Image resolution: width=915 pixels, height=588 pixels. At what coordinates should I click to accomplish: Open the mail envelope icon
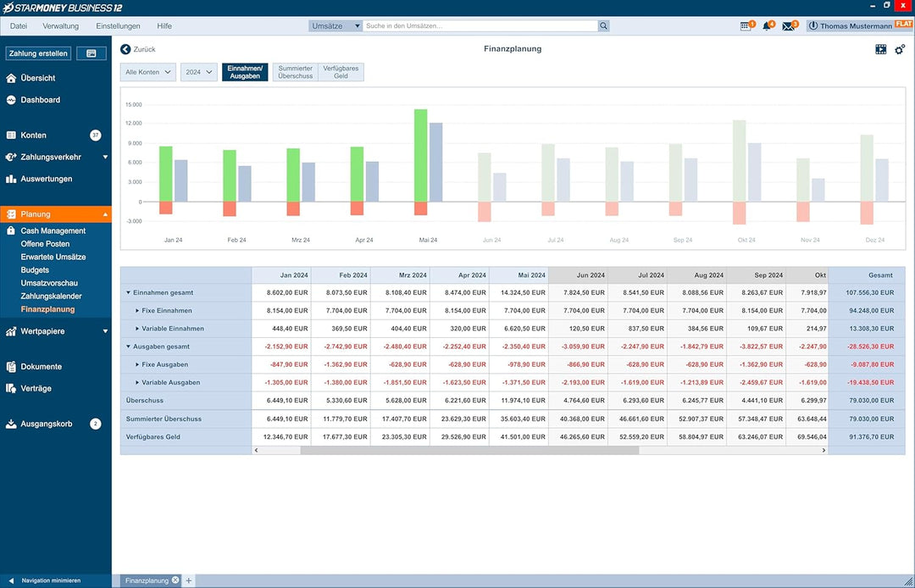788,26
